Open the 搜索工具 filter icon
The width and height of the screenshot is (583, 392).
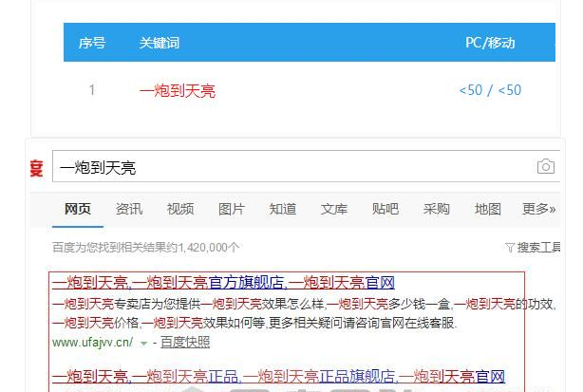coord(510,247)
